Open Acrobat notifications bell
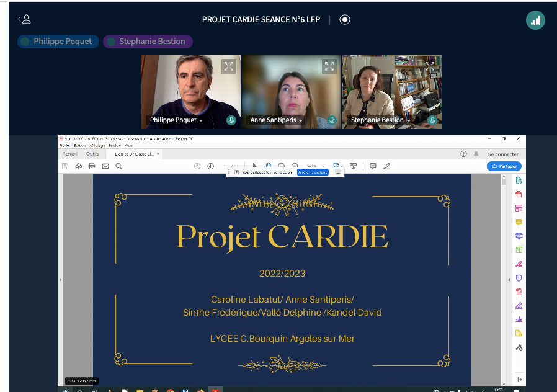Viewport: 557px width, 392px height. (x=476, y=154)
